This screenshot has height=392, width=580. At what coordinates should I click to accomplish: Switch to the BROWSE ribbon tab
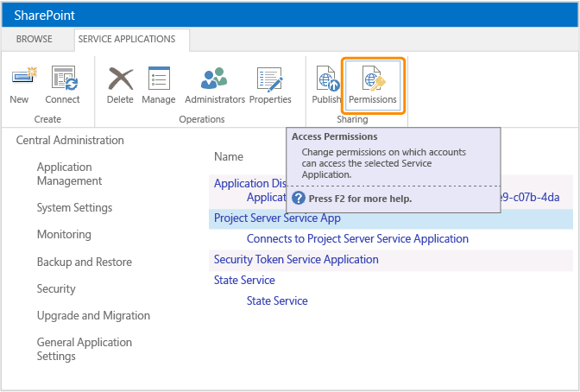34,39
